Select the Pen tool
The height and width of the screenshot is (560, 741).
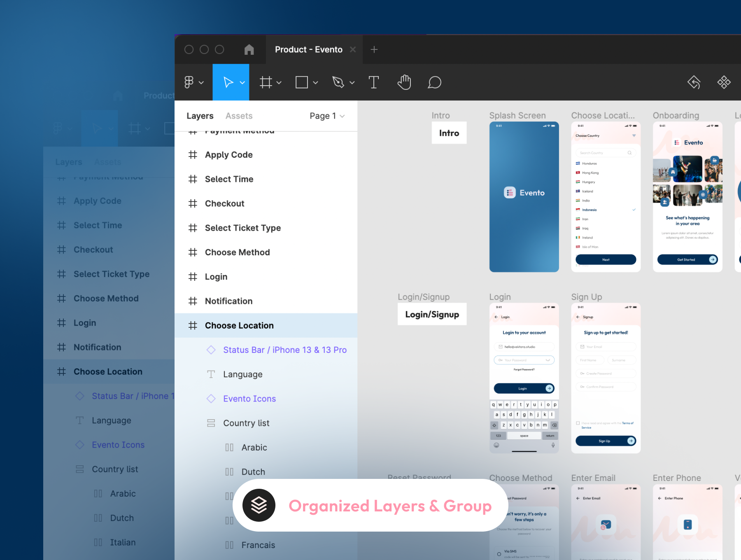coord(338,82)
